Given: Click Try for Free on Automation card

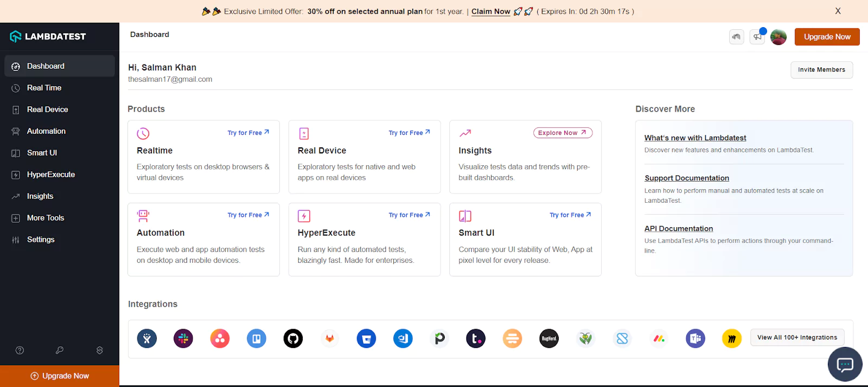Looking at the screenshot, I should click(248, 215).
